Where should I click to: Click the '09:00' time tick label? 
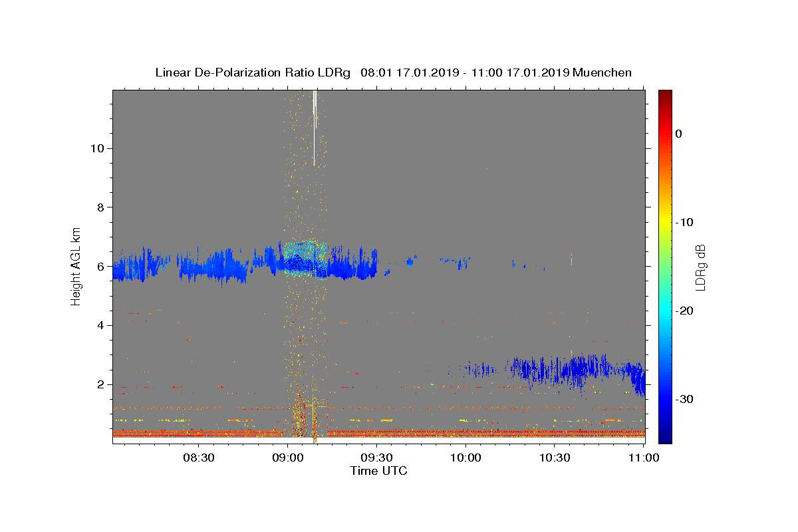[x=287, y=458]
